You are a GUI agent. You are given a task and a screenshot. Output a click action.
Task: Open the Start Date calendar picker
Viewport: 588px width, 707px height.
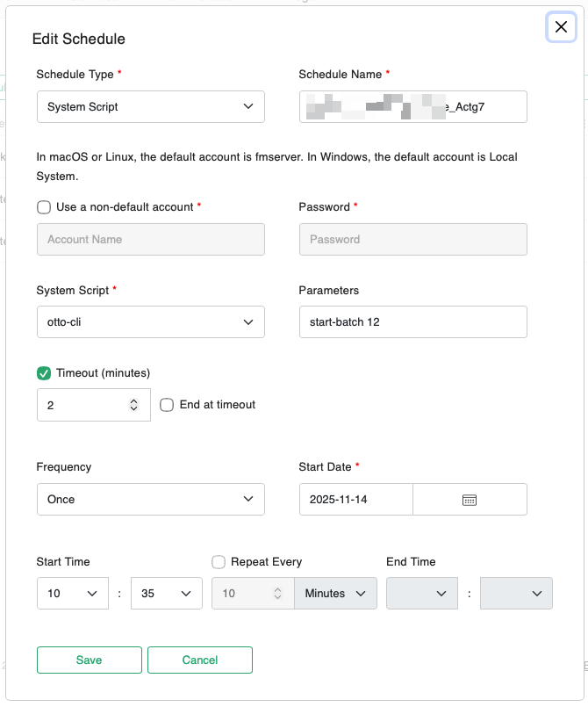click(469, 499)
